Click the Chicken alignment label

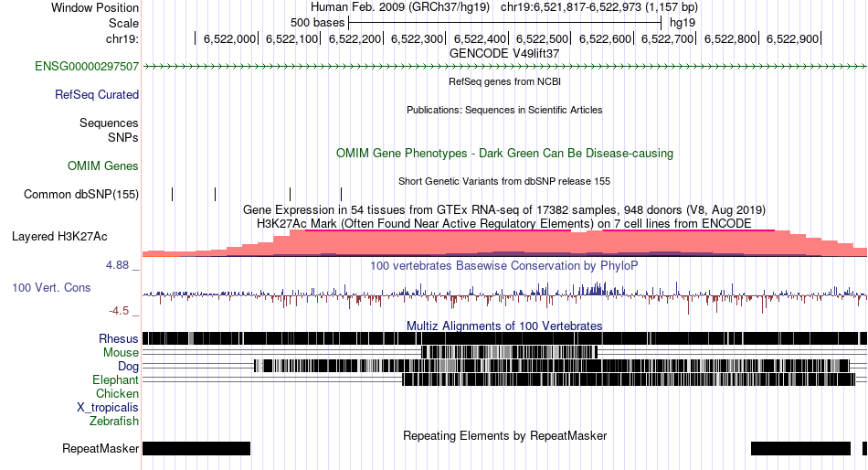(117, 393)
